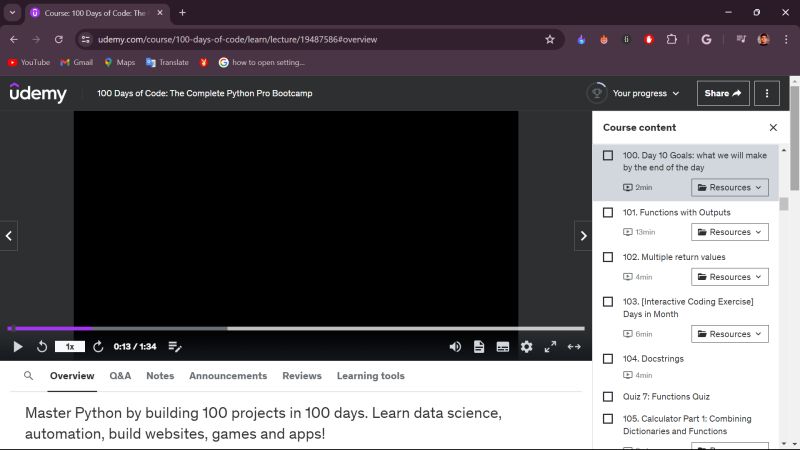Click the forward 5 seconds icon
Viewport: 800px width, 450px height.
point(98,347)
